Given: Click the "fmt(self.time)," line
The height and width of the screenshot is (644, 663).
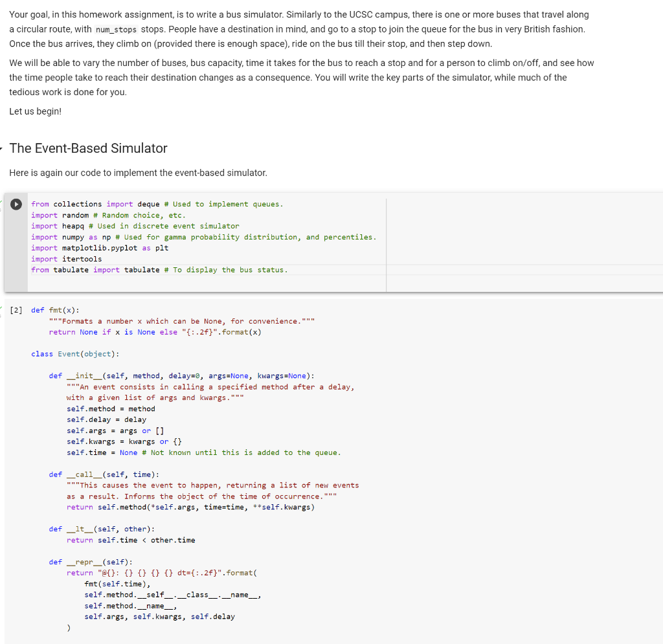Looking at the screenshot, I should [x=118, y=584].
